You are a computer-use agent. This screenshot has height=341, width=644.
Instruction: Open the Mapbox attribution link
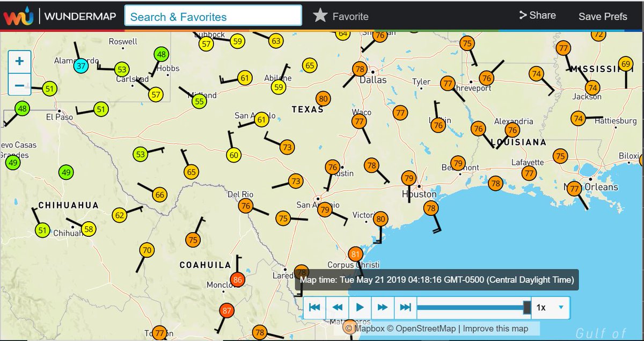coord(365,329)
